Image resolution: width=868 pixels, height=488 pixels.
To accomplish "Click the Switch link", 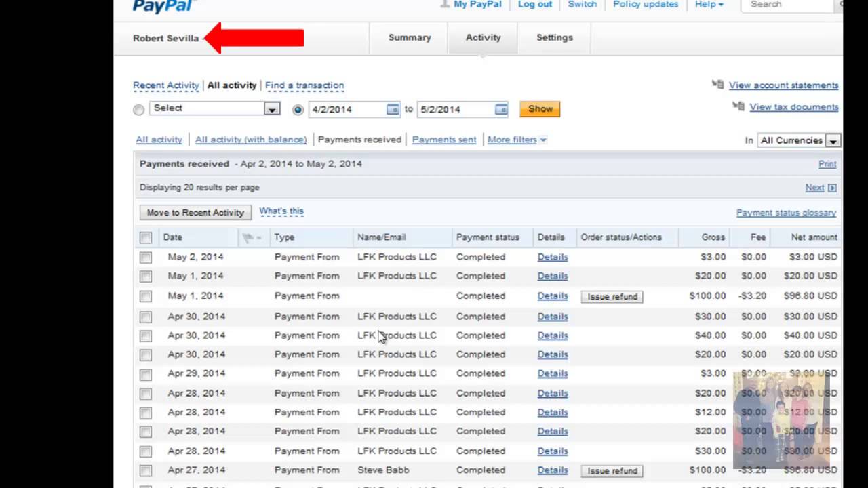I will pyautogui.click(x=583, y=4).
